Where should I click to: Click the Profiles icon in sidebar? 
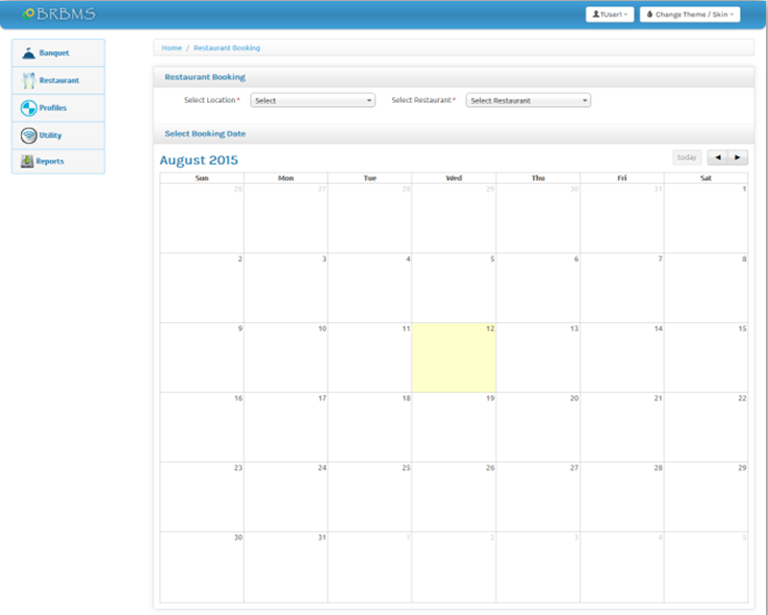coord(28,108)
